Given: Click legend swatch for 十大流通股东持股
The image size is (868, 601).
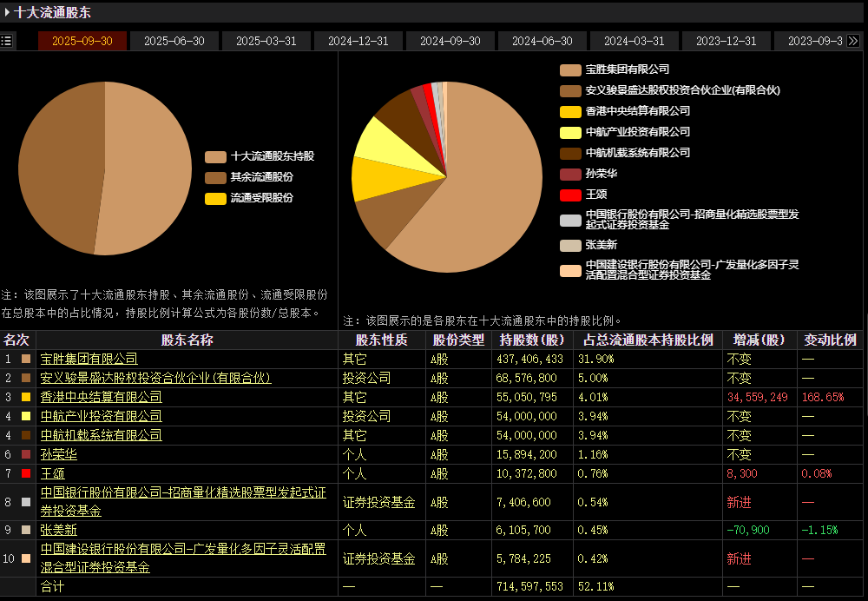Looking at the screenshot, I should [x=215, y=156].
